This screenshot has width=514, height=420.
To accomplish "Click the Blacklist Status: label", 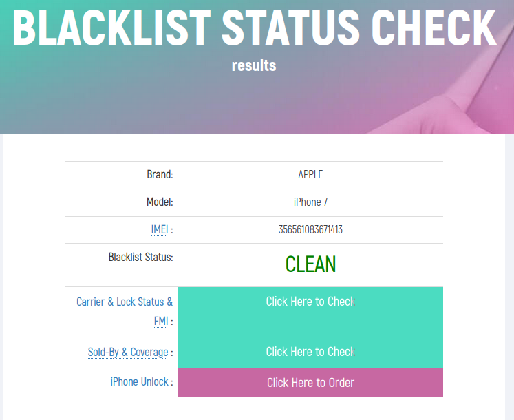I will (x=140, y=258).
